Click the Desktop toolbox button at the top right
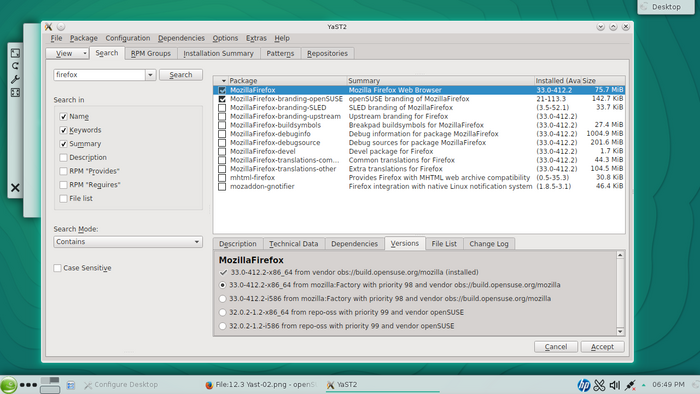Image resolution: width=700 pixels, height=394 pixels. (x=666, y=7)
